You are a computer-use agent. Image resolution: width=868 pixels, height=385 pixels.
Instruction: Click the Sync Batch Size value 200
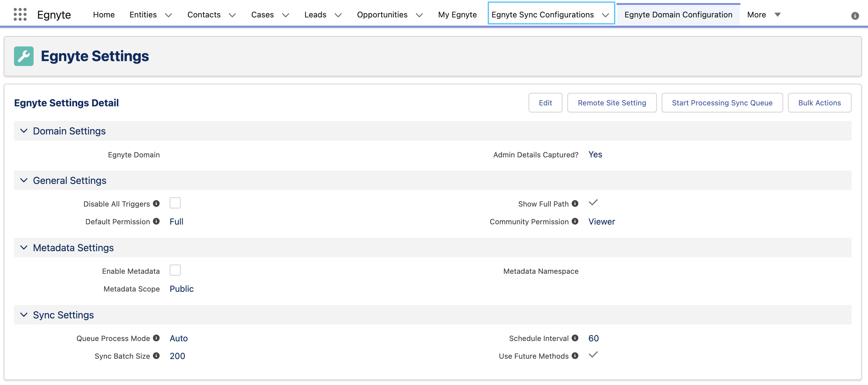[177, 356]
